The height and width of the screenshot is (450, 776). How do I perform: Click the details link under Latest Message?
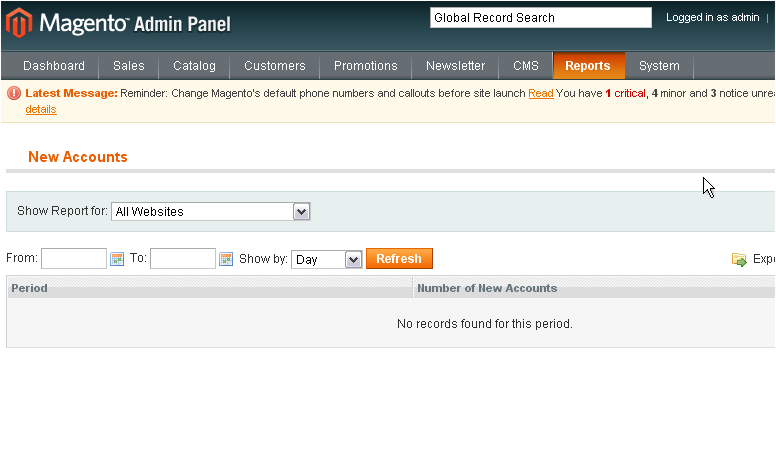pos(41,109)
